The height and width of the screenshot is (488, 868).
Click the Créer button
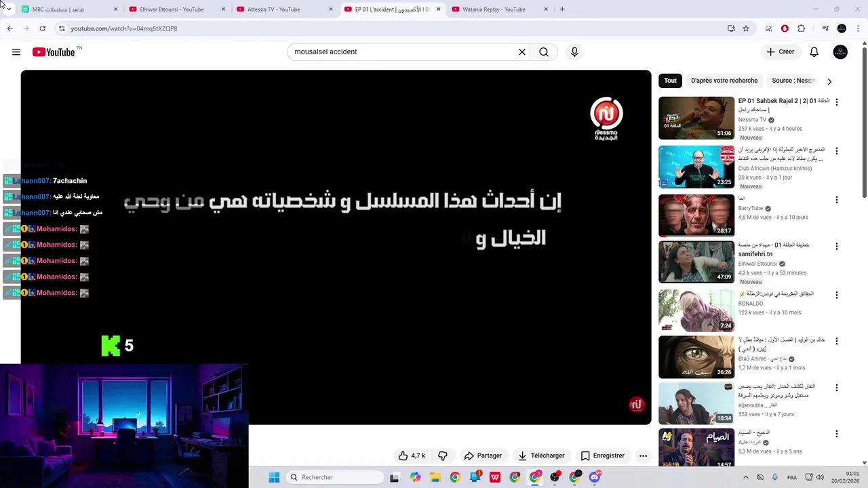coord(780,52)
